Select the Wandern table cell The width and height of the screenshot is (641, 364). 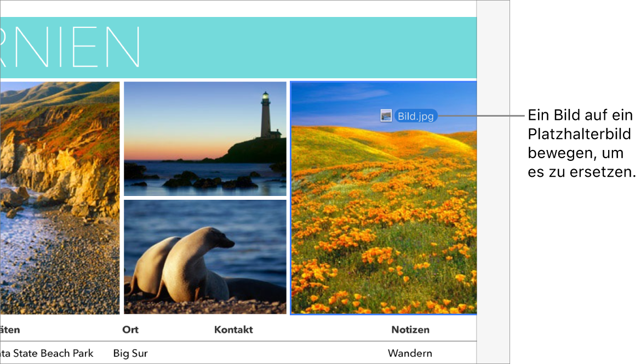coord(410,353)
